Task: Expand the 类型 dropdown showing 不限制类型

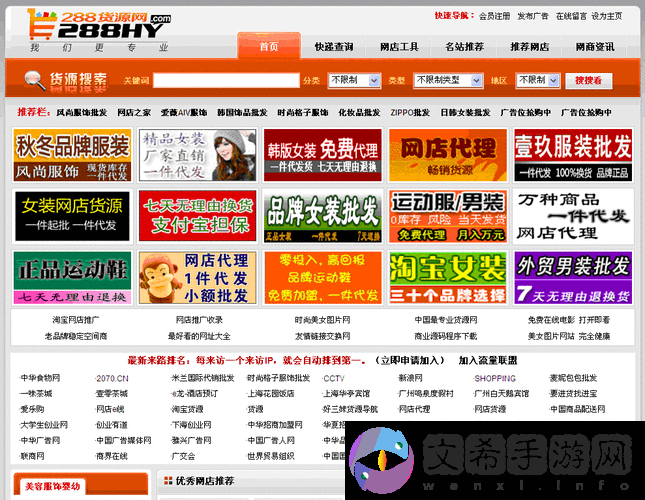Action: (x=448, y=80)
